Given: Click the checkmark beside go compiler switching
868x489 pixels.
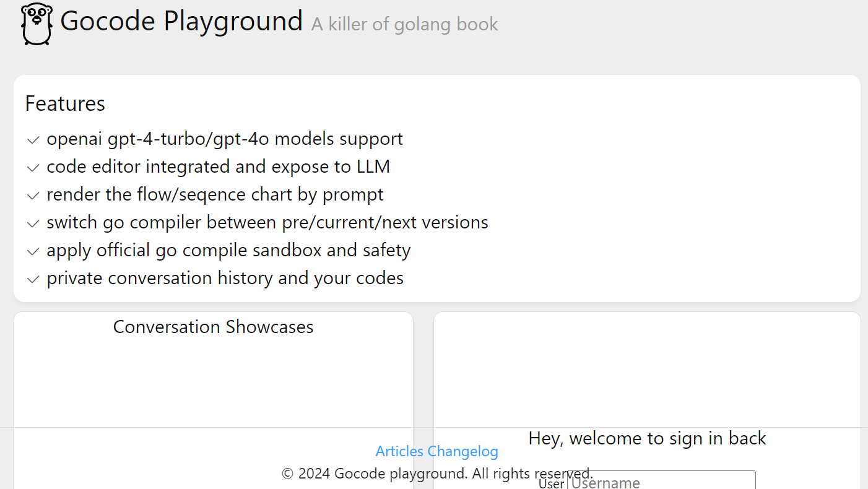Looking at the screenshot, I should coord(32,223).
